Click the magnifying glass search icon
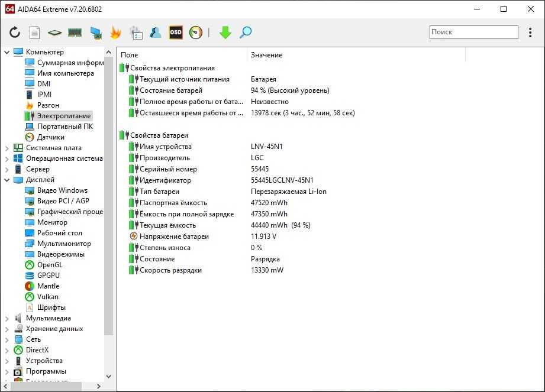Screen dimensions: 545x392 pos(246,33)
